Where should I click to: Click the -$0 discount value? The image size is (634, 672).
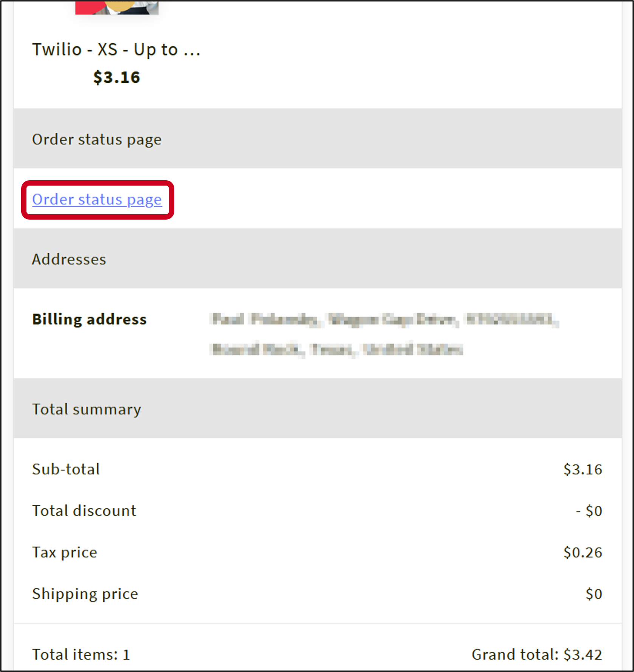point(589,511)
